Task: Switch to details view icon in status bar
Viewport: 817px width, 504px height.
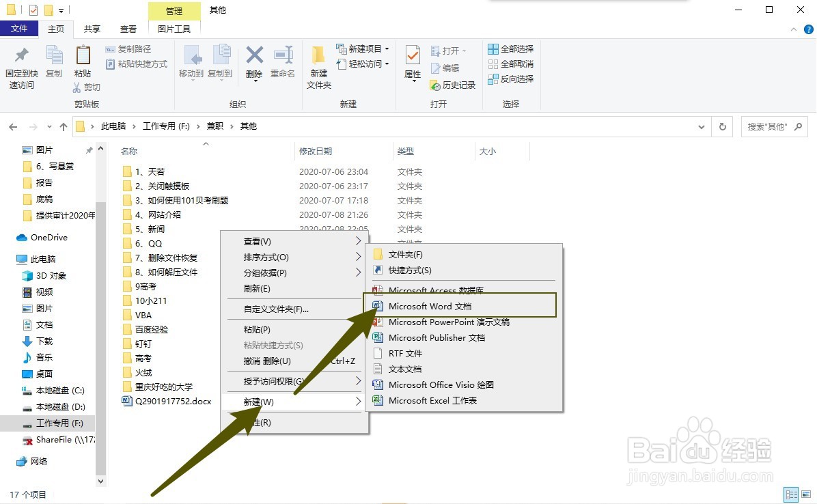Action: [792, 494]
